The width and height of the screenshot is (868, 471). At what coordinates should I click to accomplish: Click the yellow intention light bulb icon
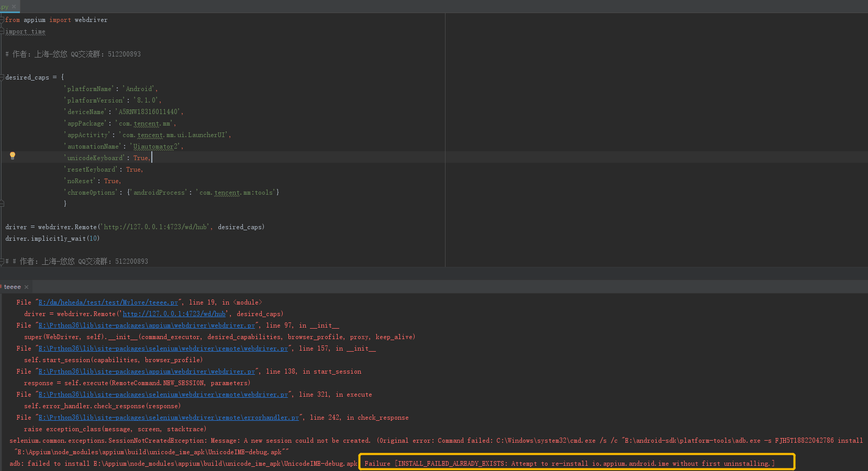[x=12, y=155]
